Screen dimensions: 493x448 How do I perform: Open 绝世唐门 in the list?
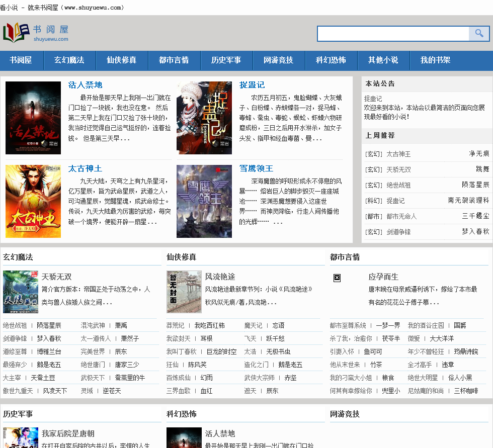(x=93, y=365)
